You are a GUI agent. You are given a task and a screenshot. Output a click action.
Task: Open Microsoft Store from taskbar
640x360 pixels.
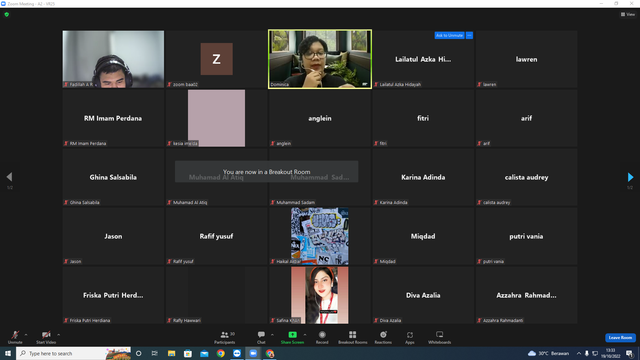[x=188, y=353]
